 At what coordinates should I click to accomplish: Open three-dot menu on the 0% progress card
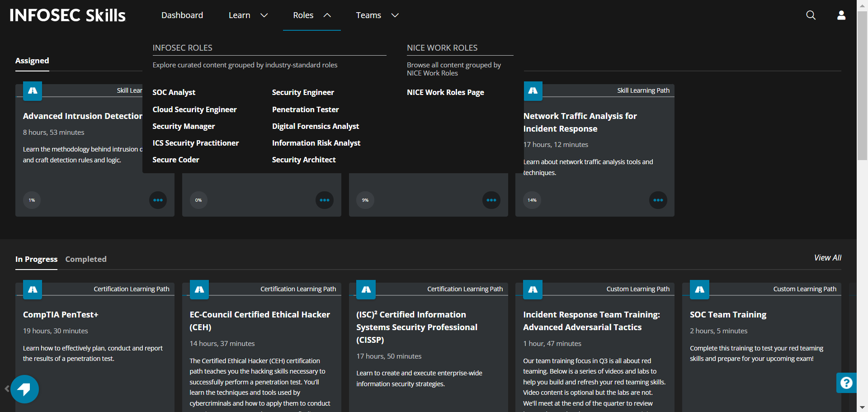(x=324, y=200)
